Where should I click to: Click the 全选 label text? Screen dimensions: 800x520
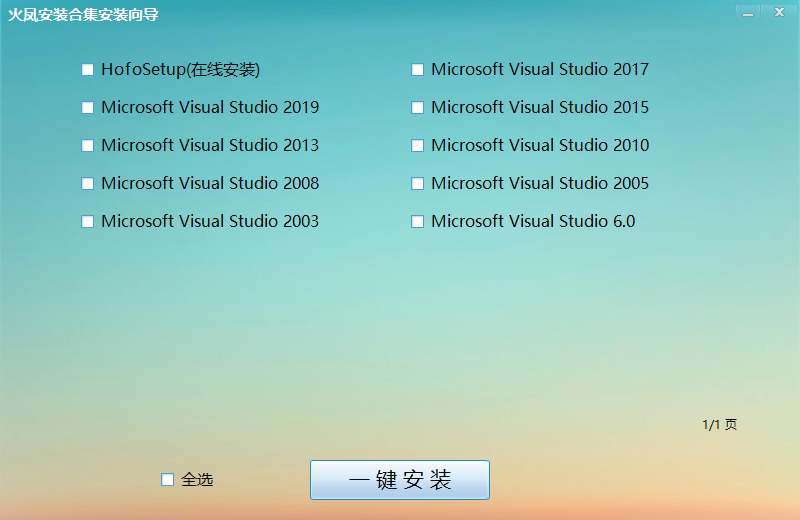(x=197, y=480)
